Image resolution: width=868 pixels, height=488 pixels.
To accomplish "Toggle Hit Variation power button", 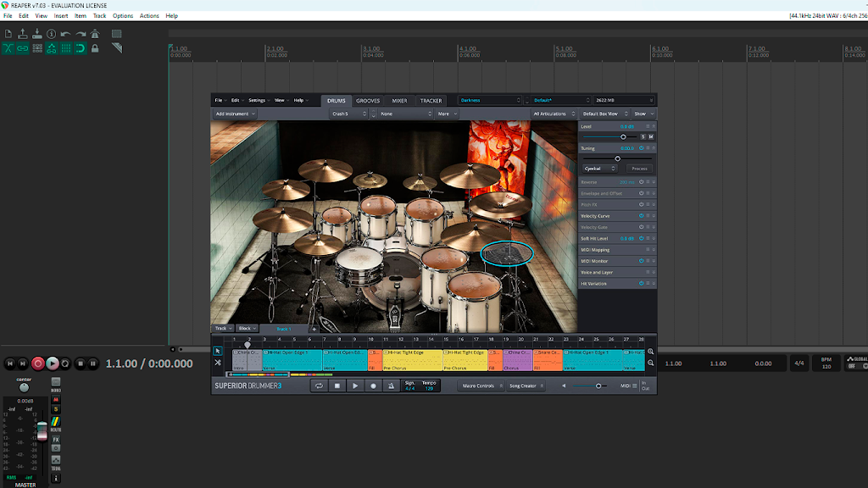I will coord(642,283).
